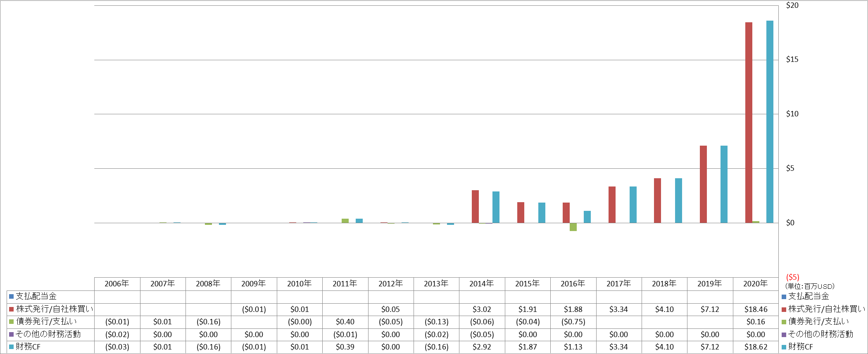The image size is (868, 354).
Task: Select the ($0.75) bond cell for 2016
Action: 573,322
